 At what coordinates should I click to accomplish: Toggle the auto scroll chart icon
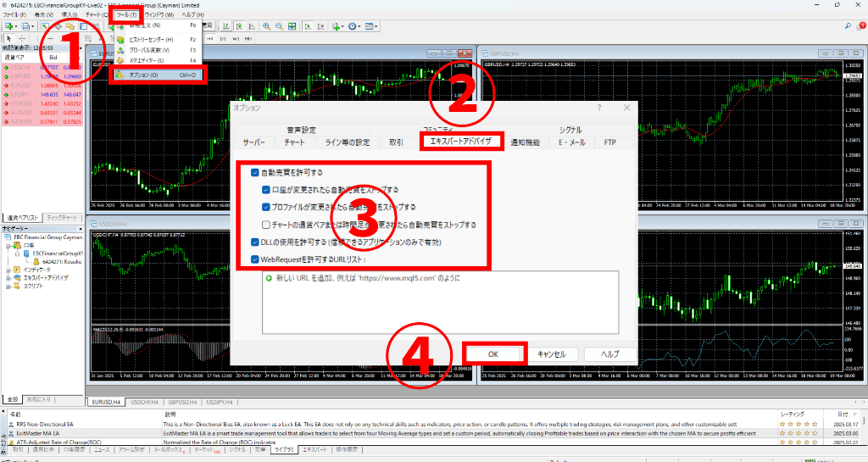[x=308, y=26]
